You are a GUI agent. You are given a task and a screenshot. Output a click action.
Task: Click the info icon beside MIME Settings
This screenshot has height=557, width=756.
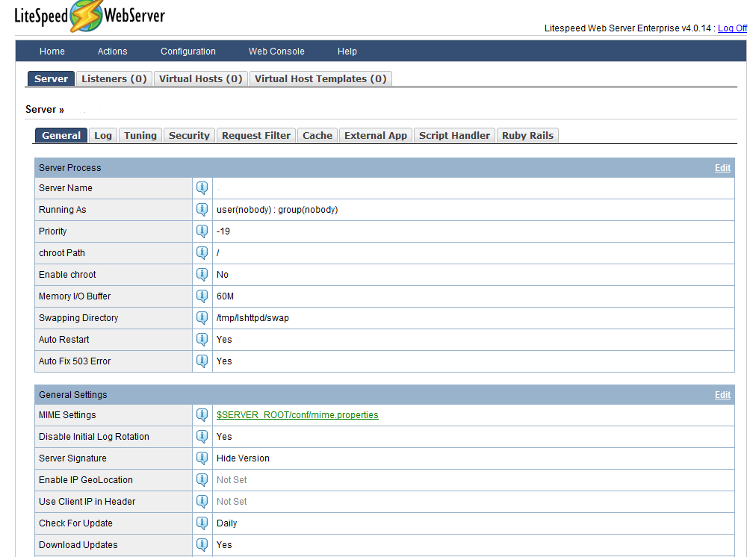[202, 415]
